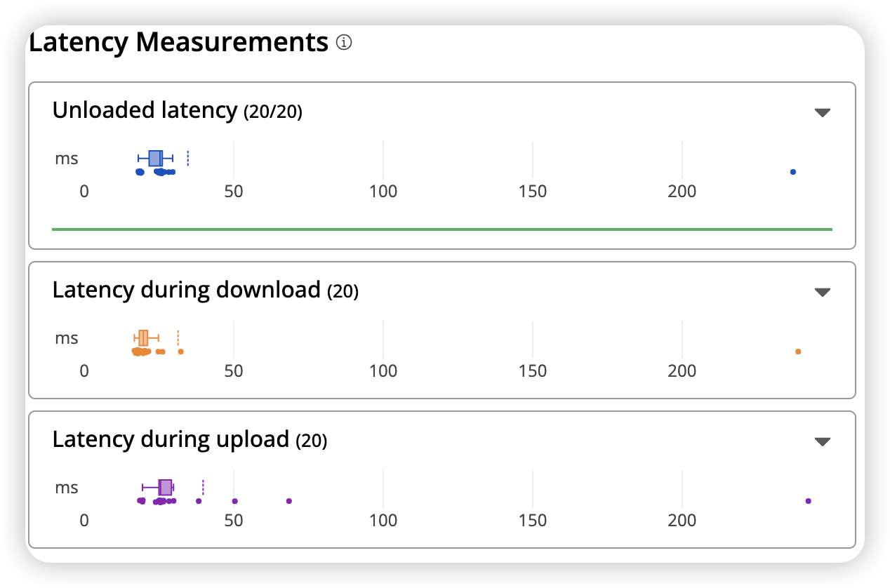Click the blue unloaded latency box plot
The width and height of the screenshot is (890, 588).
(156, 159)
